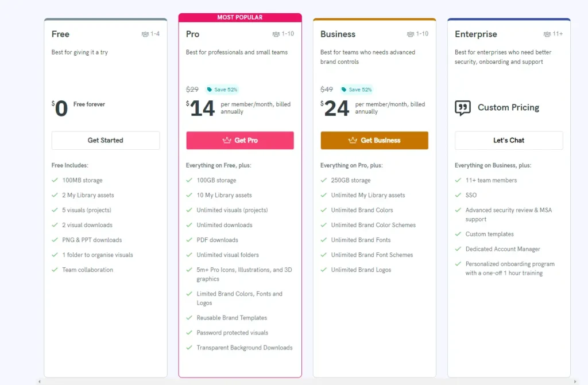Viewport: 588px width, 385px height.
Task: Click the Get Started button
Action: point(105,140)
